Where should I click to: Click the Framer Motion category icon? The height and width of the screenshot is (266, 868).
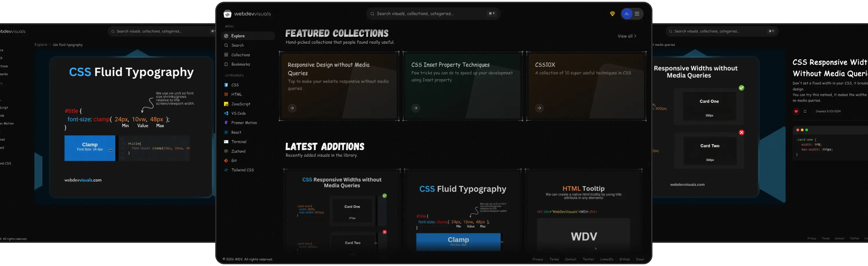click(226, 123)
